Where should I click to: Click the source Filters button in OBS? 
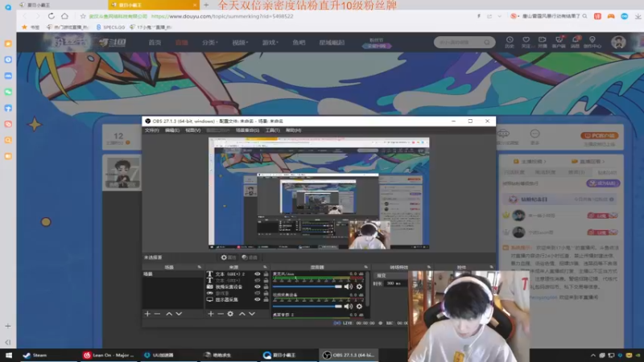(250, 257)
